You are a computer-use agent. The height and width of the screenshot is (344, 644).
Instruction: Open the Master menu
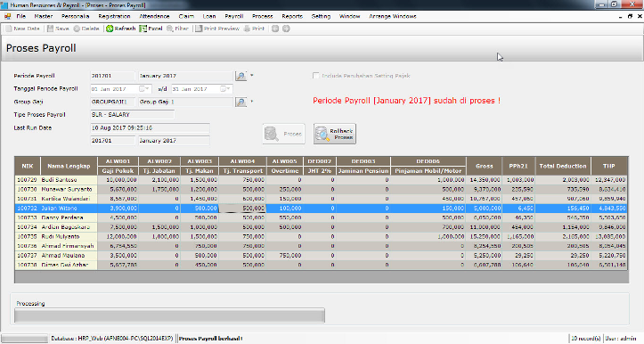coord(44,16)
